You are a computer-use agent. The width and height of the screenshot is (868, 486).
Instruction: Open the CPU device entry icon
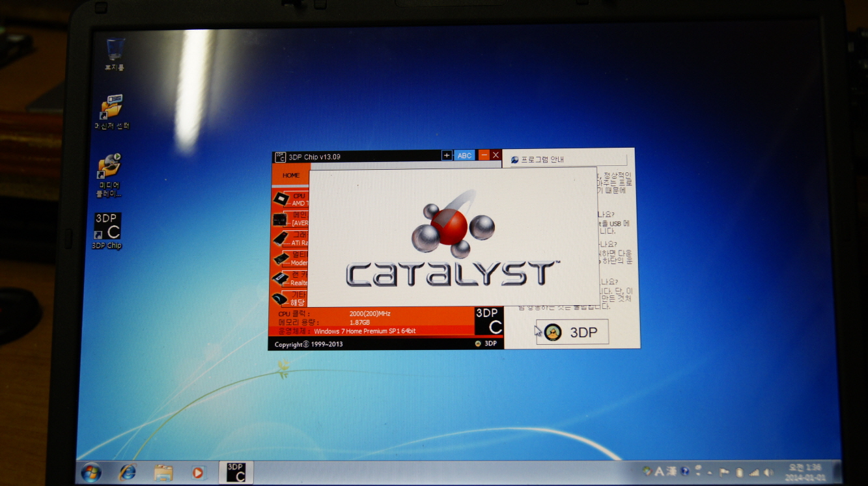(x=280, y=198)
